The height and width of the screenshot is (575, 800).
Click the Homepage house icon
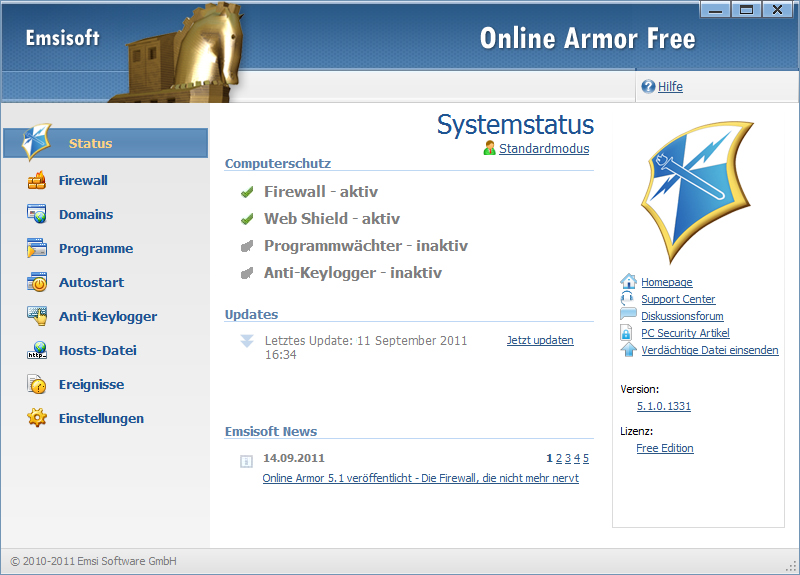coord(629,281)
